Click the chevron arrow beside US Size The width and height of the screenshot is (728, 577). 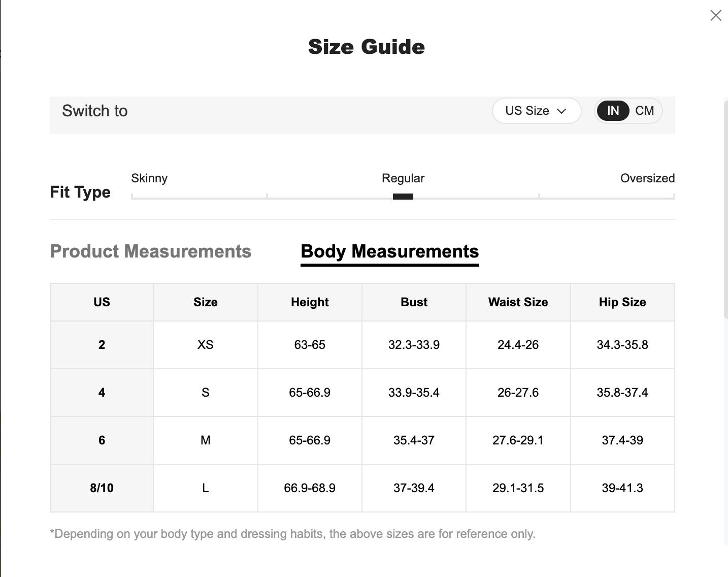point(561,111)
